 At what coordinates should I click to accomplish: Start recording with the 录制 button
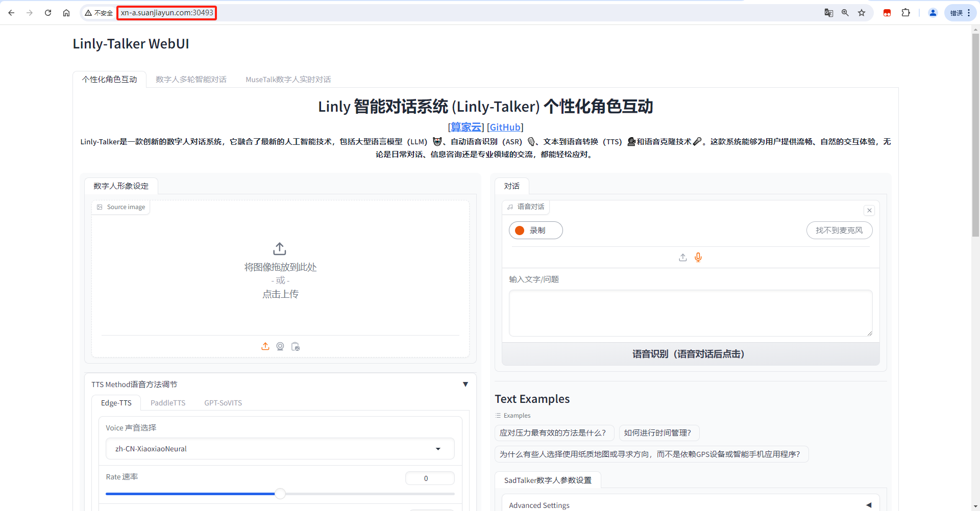pos(536,230)
